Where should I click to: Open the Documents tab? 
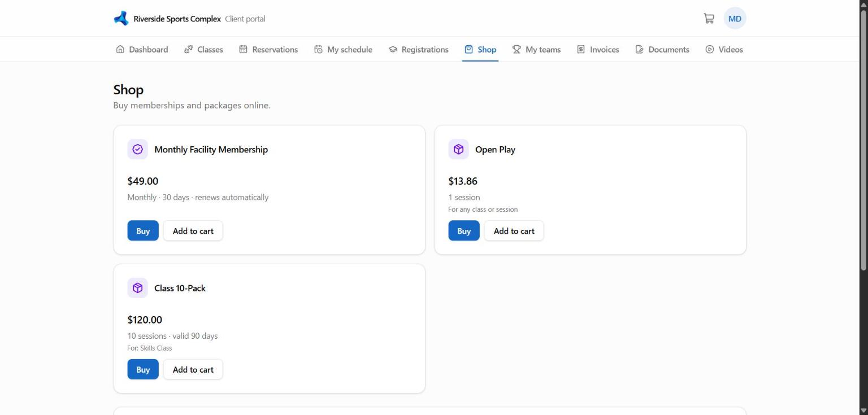[x=662, y=50]
